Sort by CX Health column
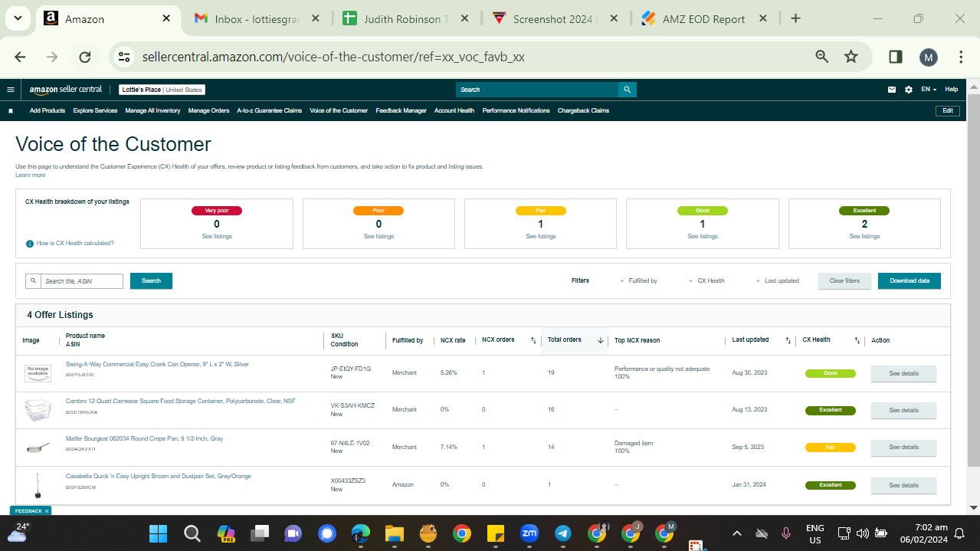980x551 pixels. [857, 340]
